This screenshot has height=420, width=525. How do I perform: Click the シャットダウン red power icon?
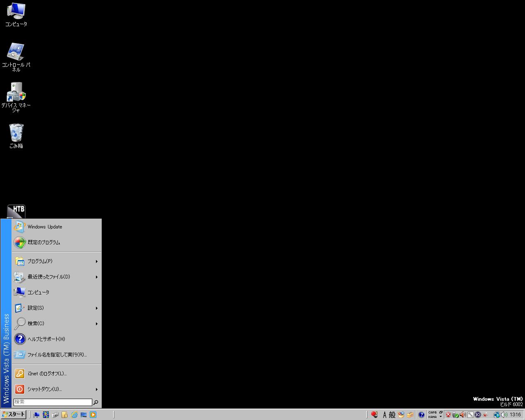point(20,389)
